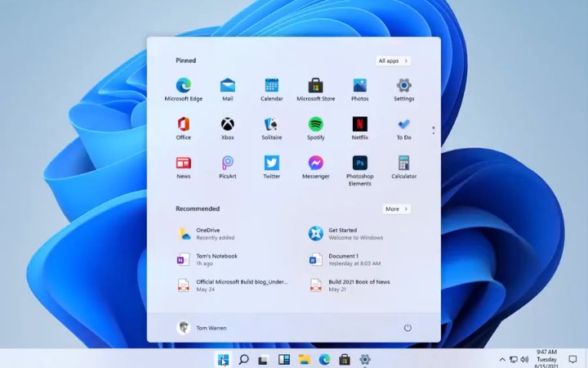Open Widgets panel from taskbar
588x368 pixels.
(284, 359)
